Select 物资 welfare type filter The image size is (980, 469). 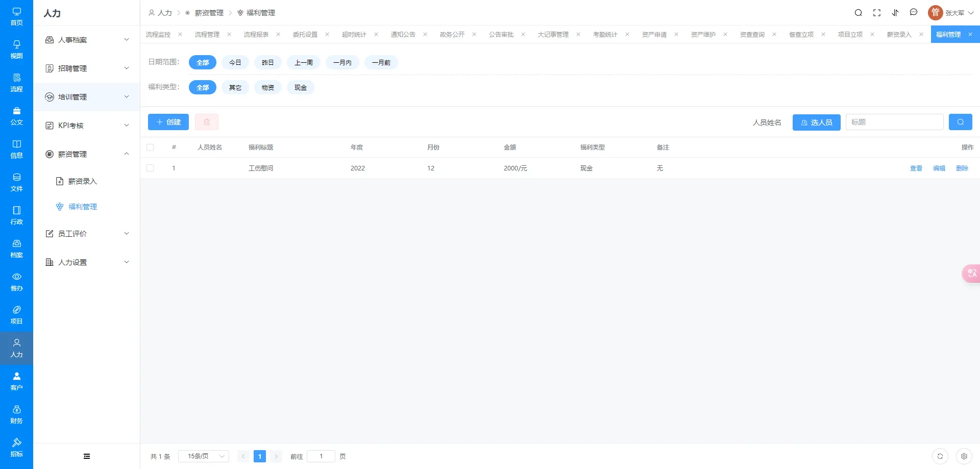(268, 87)
